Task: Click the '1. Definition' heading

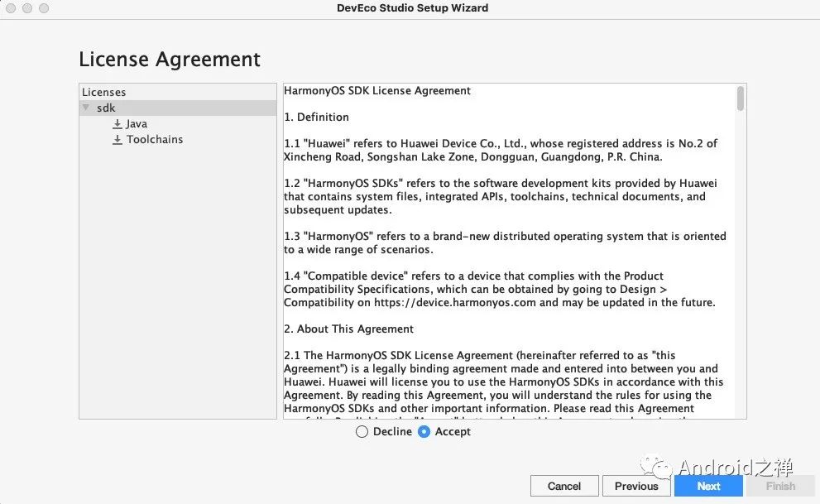Action: pos(316,118)
